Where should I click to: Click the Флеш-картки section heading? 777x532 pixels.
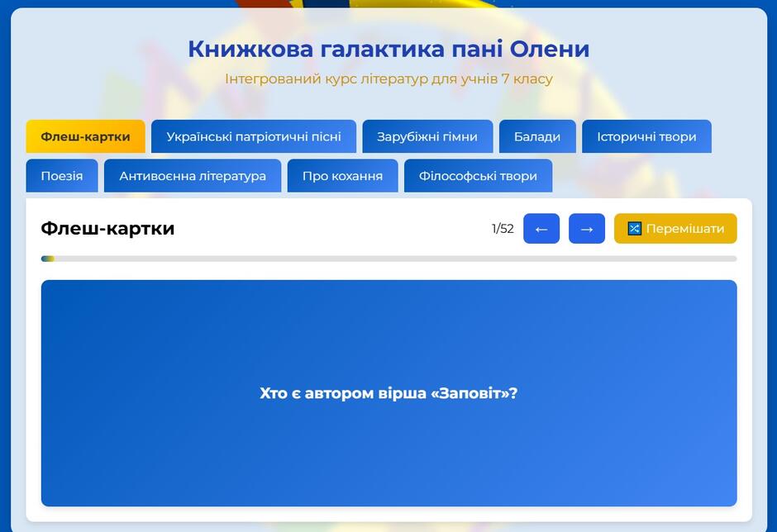(x=107, y=228)
